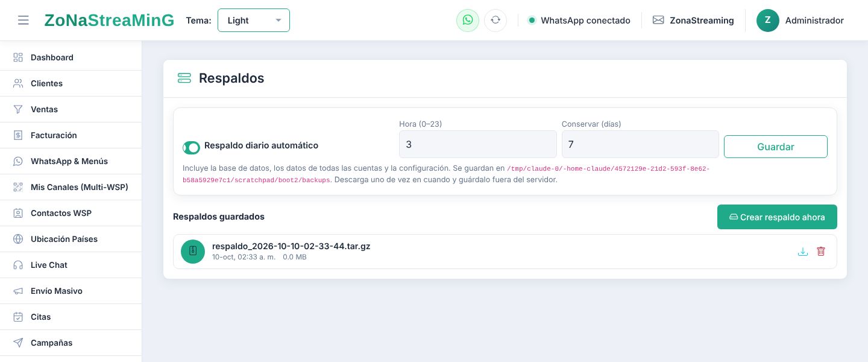Click the backup path text starting /tmp/claude-0
Viewport: 868px width, 362px height.
point(446,174)
